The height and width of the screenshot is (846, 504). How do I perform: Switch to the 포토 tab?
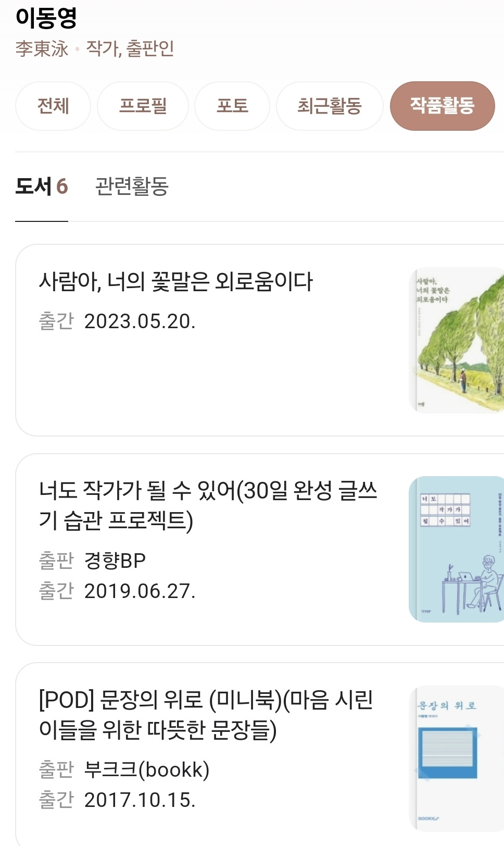[x=232, y=106]
